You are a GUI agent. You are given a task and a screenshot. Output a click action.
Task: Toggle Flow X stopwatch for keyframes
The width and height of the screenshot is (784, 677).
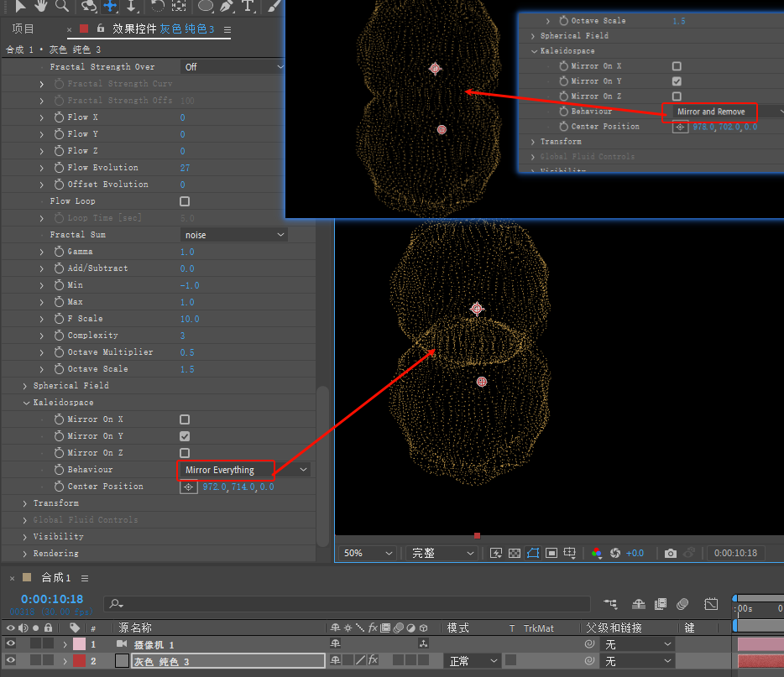(x=59, y=117)
